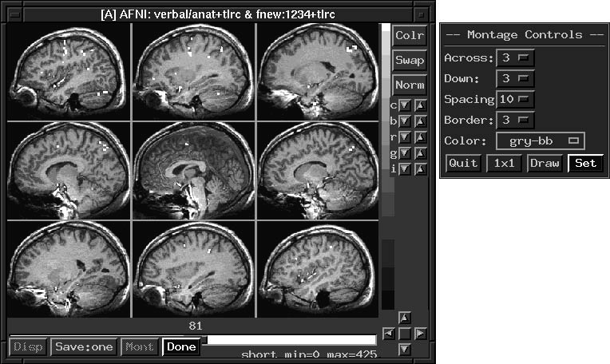Quit the Montage Controls panel
The width and height of the screenshot is (610, 364).
click(463, 163)
